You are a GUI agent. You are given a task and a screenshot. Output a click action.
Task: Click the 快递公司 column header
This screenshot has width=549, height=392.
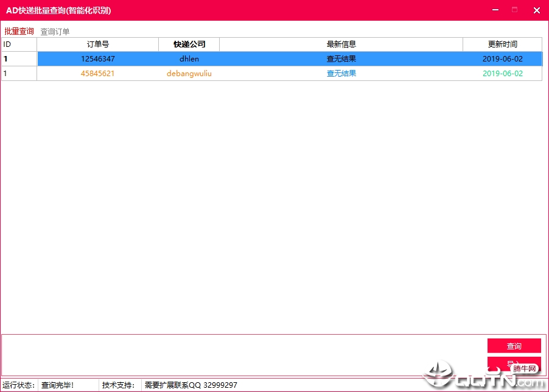tap(189, 44)
